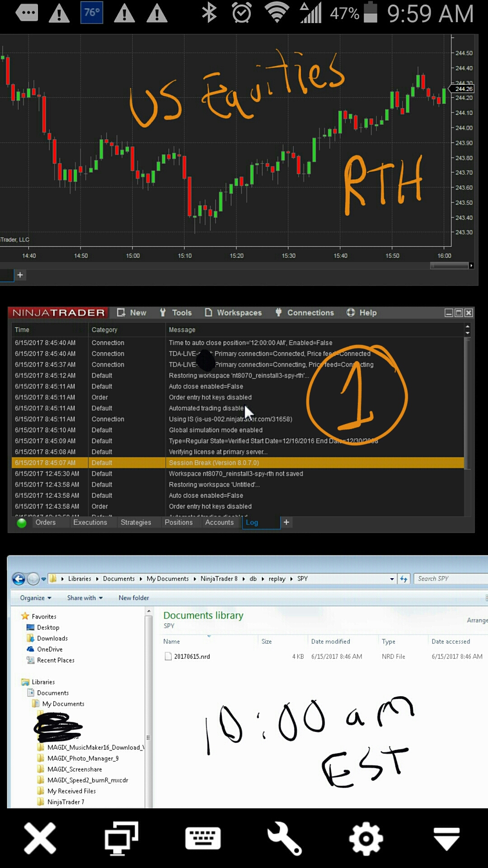Click the refresh icon beside address bar

pos(404,579)
